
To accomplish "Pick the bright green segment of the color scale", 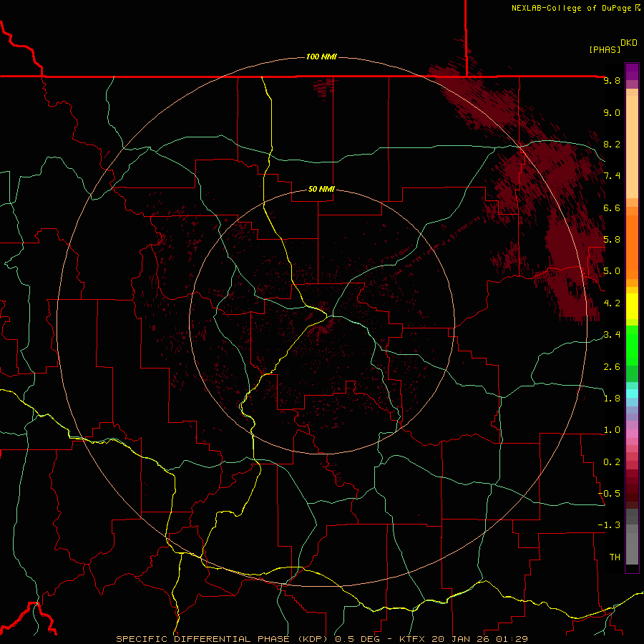I will [x=632, y=345].
